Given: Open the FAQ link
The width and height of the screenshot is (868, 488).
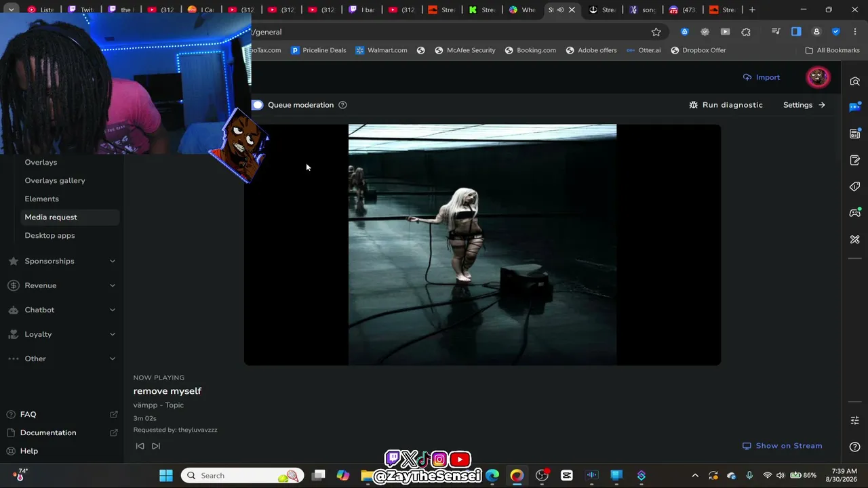Looking at the screenshot, I should point(62,414).
